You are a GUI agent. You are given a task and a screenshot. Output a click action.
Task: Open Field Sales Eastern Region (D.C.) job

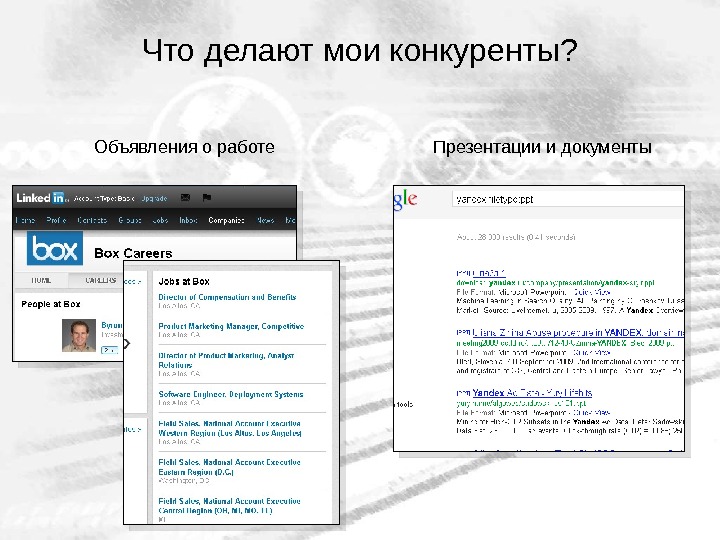click(230, 467)
